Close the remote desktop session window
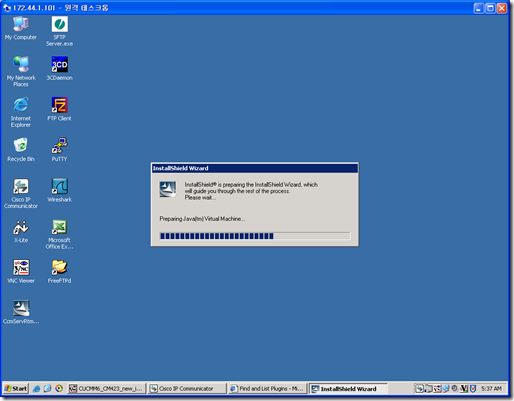 (x=502, y=8)
